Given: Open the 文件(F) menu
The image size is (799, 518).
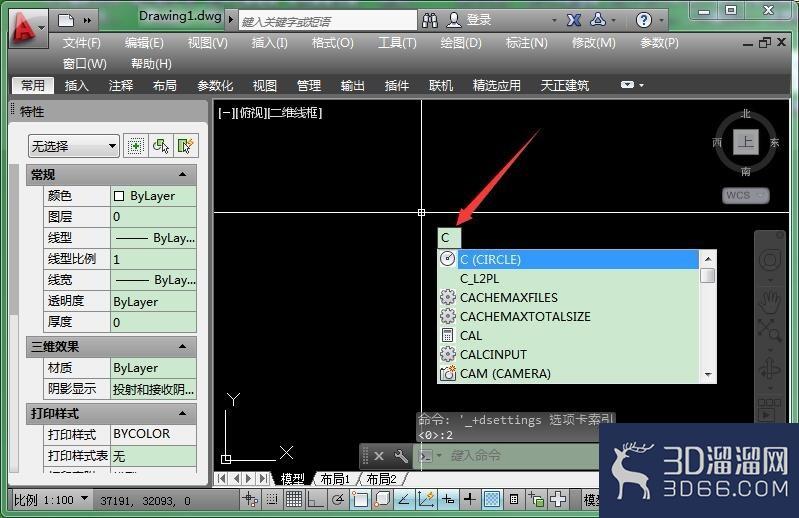Looking at the screenshot, I should click(x=82, y=43).
